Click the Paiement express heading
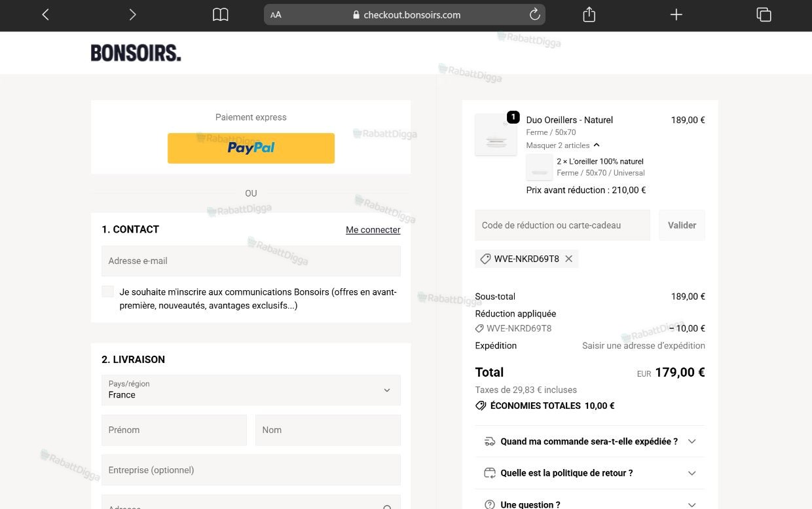 click(x=251, y=117)
